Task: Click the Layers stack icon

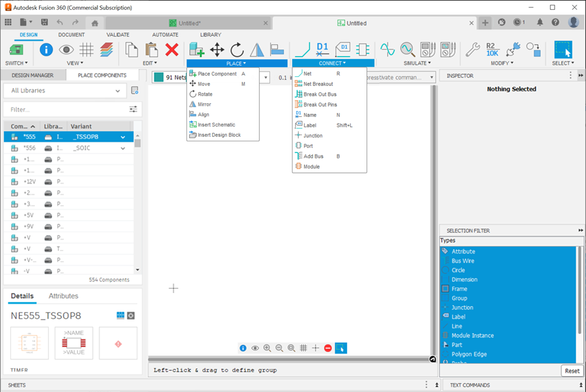Action: pyautogui.click(x=107, y=50)
